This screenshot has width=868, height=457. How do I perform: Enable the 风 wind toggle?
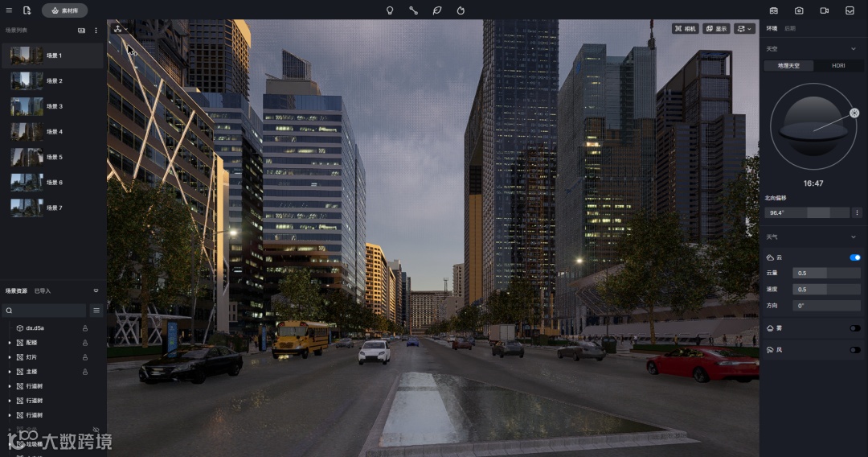(854, 350)
